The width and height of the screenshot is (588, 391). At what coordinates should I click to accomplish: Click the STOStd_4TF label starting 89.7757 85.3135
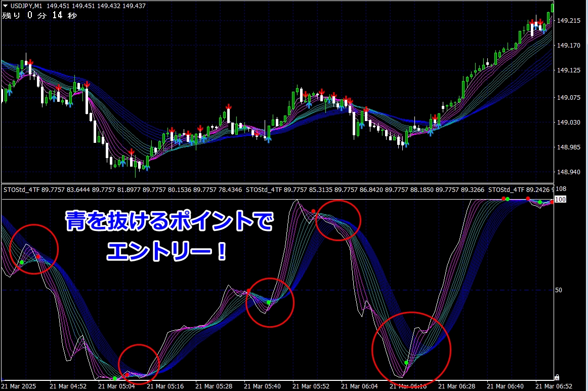365,190
